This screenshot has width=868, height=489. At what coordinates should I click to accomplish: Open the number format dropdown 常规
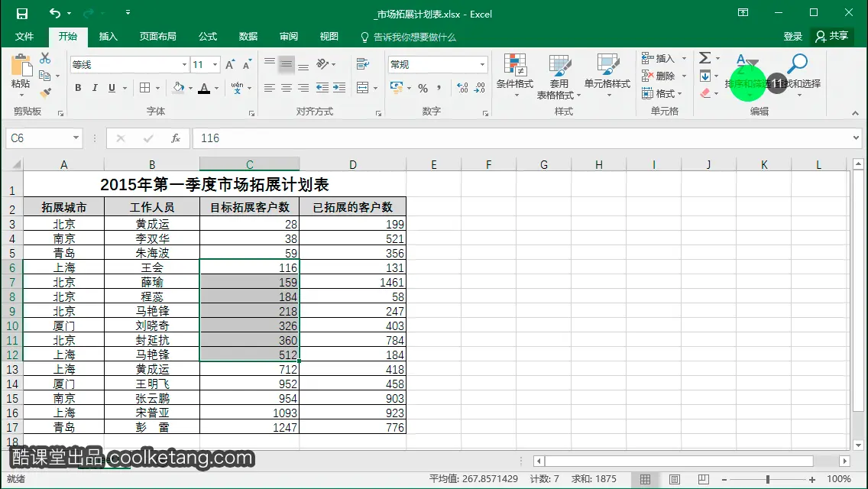pos(482,65)
